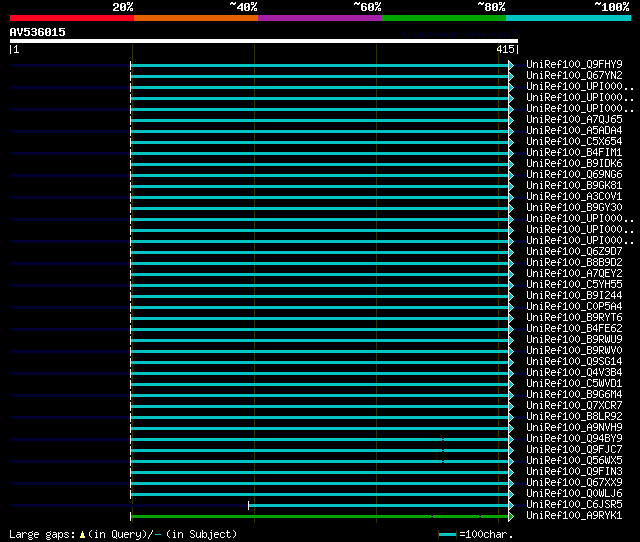Click the UniRef100_B9I244 label

[574, 296]
